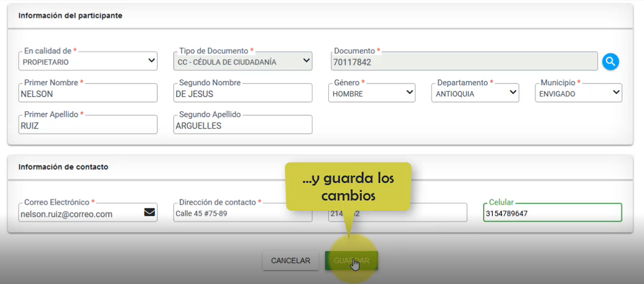
Task: Click the Primer Nombre field
Action: (x=88, y=94)
